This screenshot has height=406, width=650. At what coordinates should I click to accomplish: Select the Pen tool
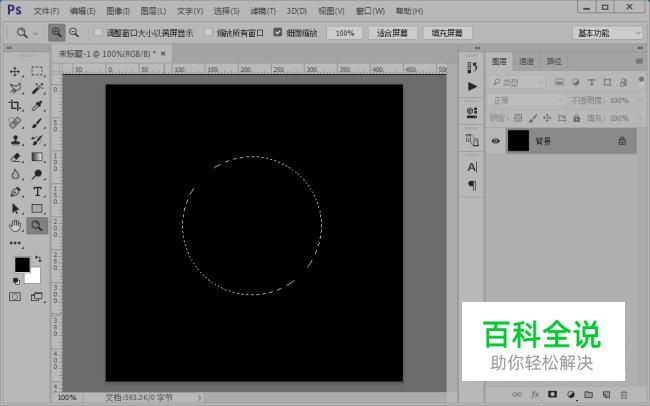[x=15, y=192]
